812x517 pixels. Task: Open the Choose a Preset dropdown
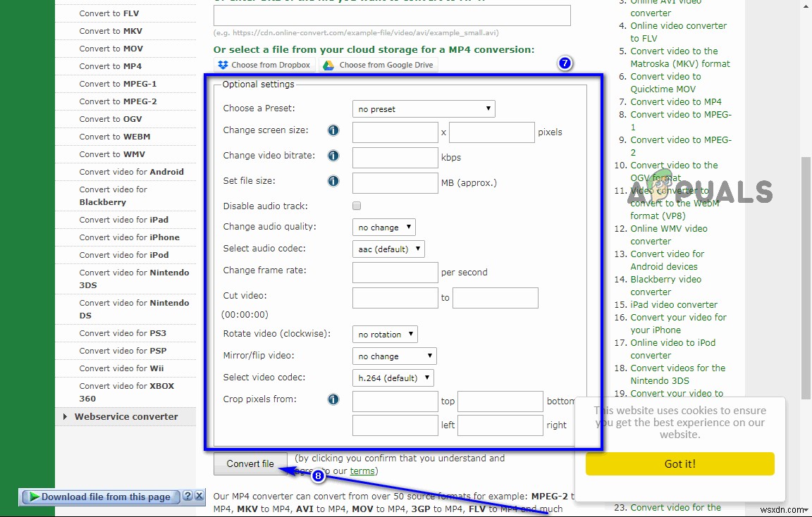(424, 109)
